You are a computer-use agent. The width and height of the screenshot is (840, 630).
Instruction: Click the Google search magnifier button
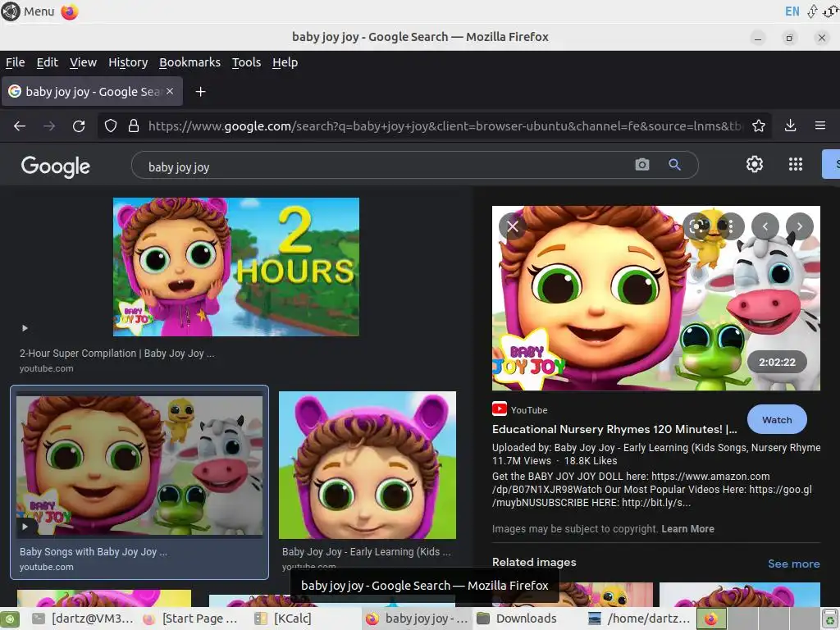[674, 164]
